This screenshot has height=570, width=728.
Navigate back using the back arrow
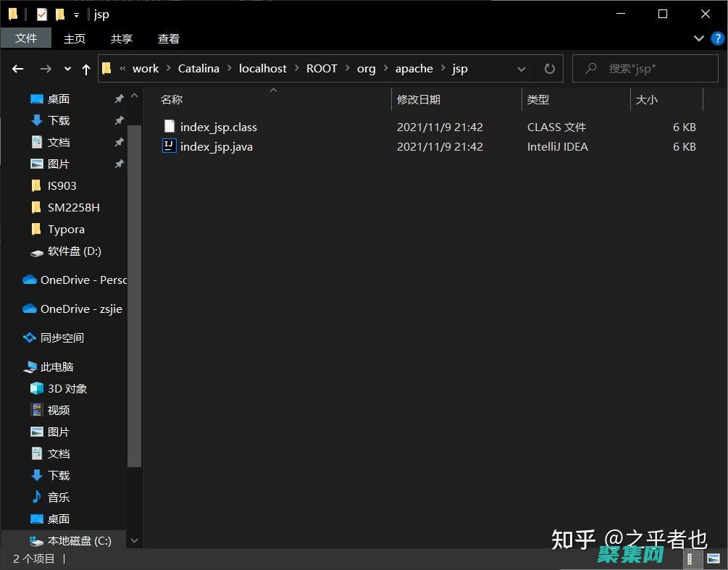click(x=17, y=68)
